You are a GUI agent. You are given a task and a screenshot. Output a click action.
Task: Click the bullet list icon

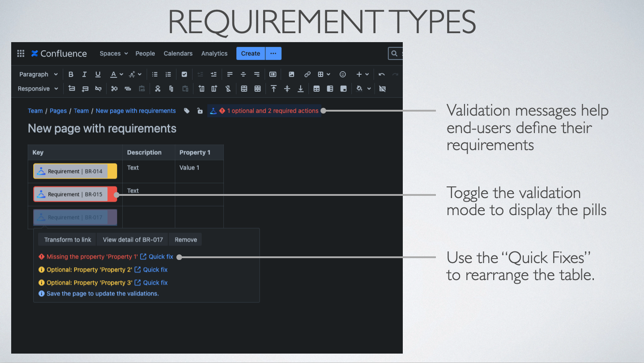[x=155, y=74]
